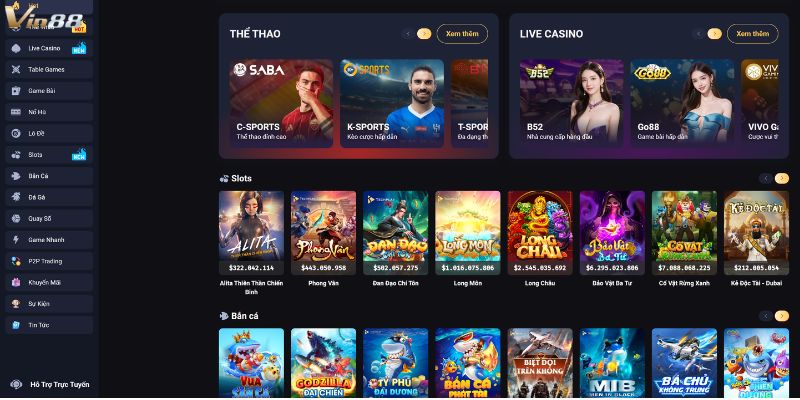Screen dimensions: 800x400
Task: Click the Bắn Cá fish icon in sidebar
Action: (16, 176)
